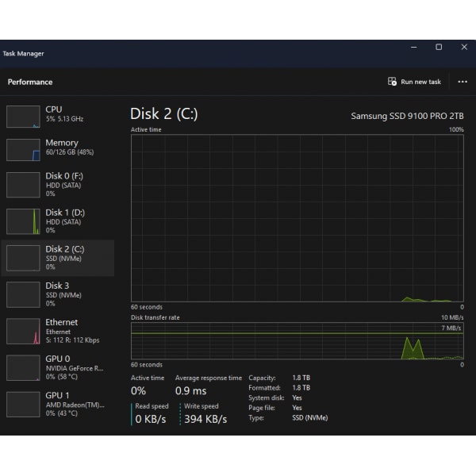The height and width of the screenshot is (476, 476).
Task: Open the Memory usage graph thumbnail
Action: click(x=23, y=150)
